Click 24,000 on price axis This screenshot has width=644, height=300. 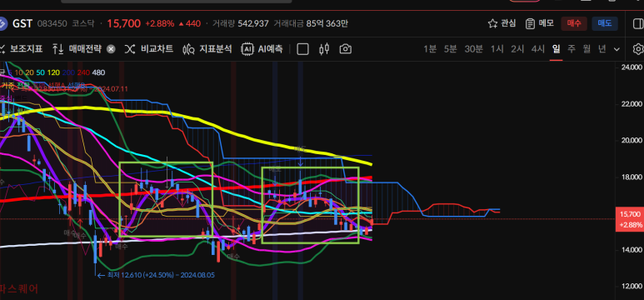point(632,67)
